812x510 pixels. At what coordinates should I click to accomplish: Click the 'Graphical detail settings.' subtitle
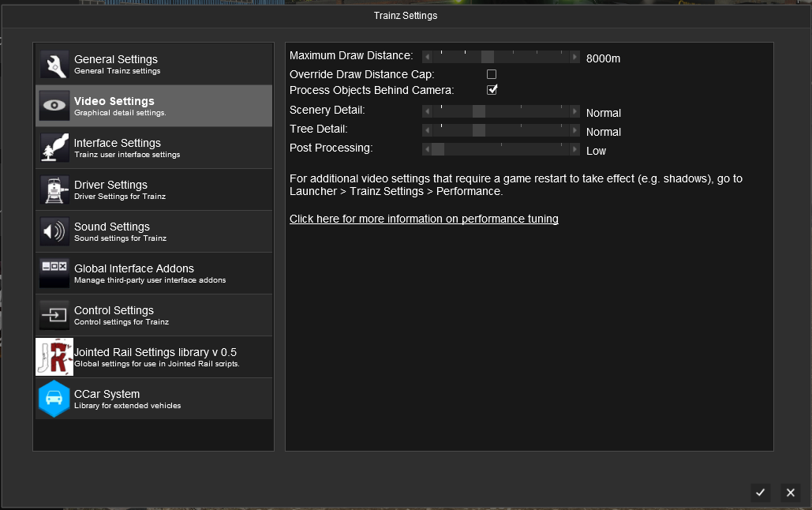[120, 113]
